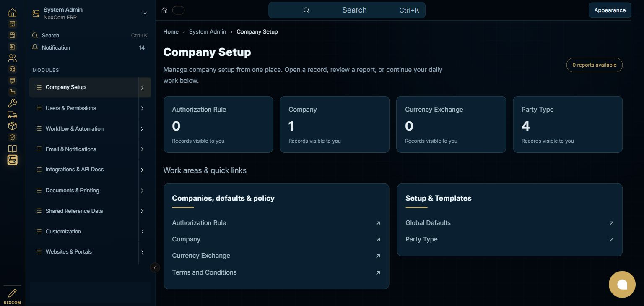The height and width of the screenshot is (306, 644).
Task: Open the Authorization Rule records card
Action: (218, 124)
